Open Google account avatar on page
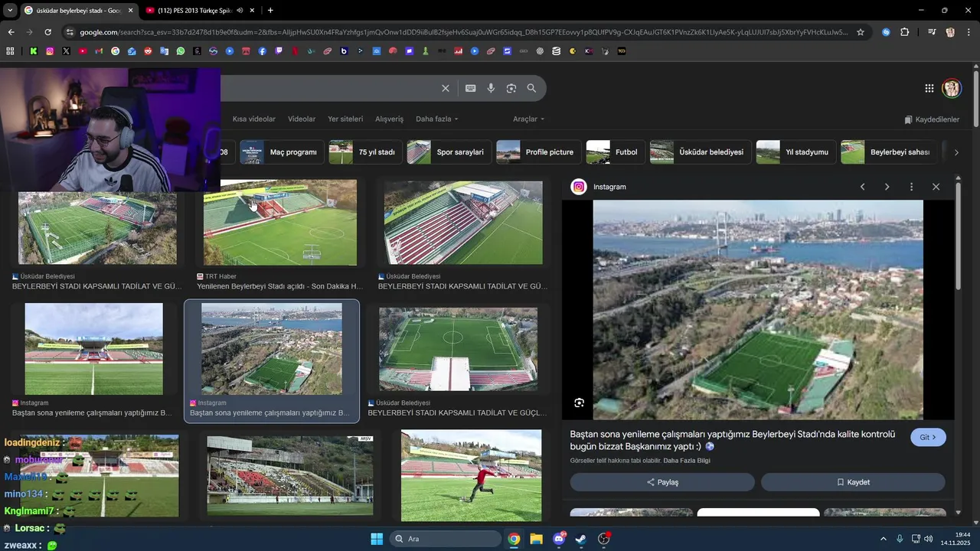Viewport: 980px width, 551px height. [952, 88]
